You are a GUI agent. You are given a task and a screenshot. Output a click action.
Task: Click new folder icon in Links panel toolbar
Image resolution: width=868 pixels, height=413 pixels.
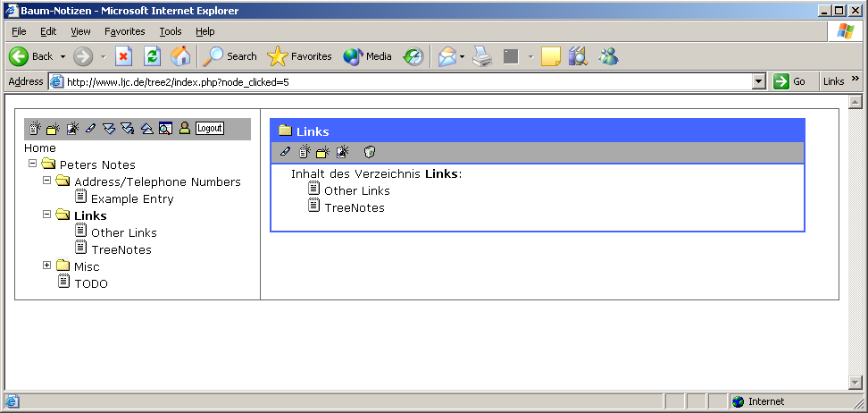pos(322,151)
